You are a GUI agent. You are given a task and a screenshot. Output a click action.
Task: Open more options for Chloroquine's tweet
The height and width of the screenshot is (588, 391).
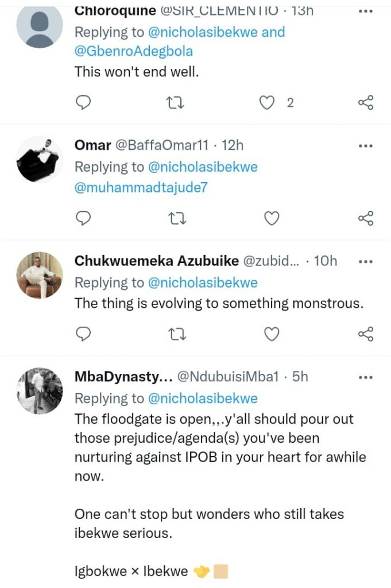pos(365,11)
